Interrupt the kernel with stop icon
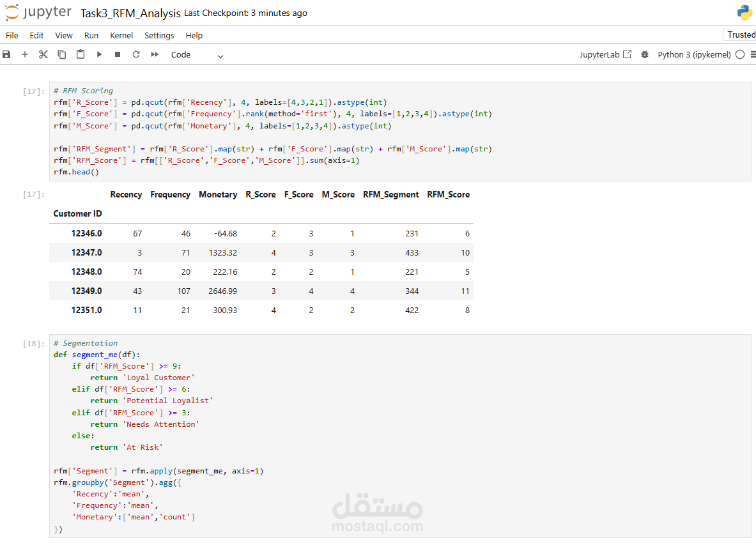Viewport: 756px width, 545px height. pos(118,55)
